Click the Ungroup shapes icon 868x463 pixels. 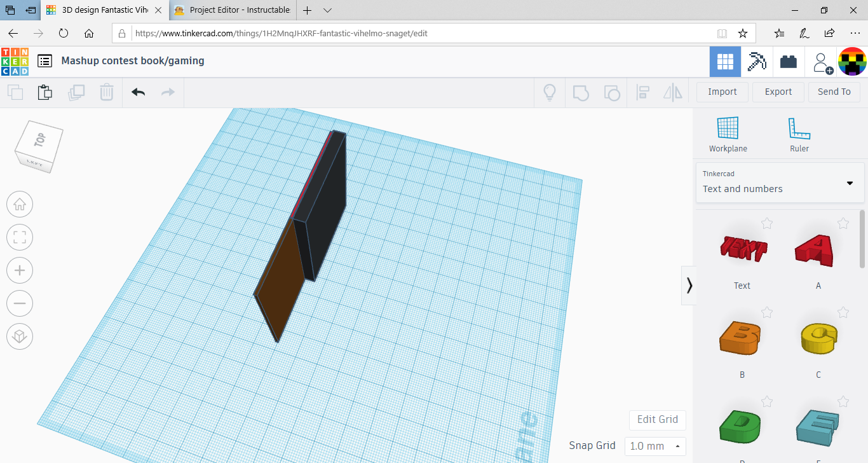point(611,92)
